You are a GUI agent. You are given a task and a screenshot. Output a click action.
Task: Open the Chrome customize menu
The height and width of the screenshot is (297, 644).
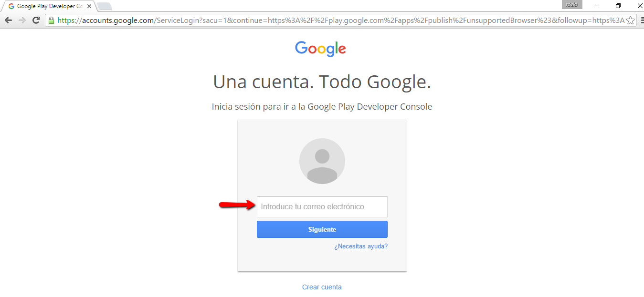[x=642, y=20]
